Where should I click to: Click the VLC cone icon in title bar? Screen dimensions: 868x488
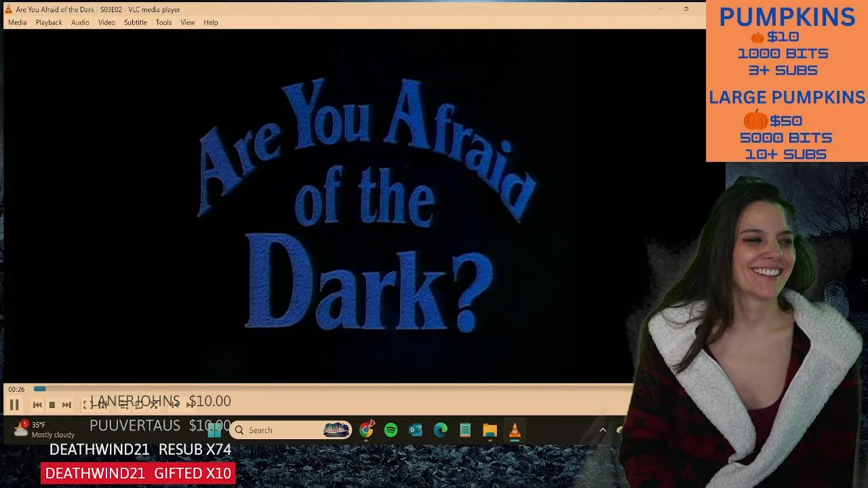[8, 9]
